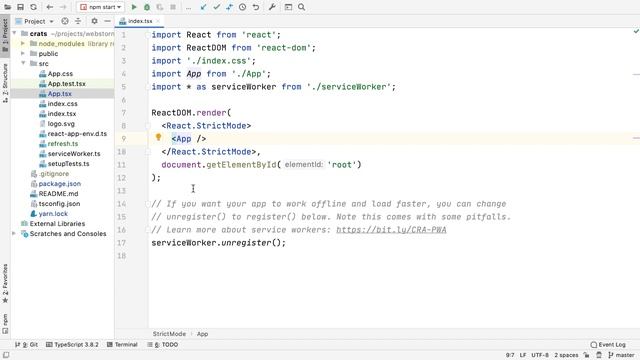Close the index.tsx tab

[x=158, y=21]
